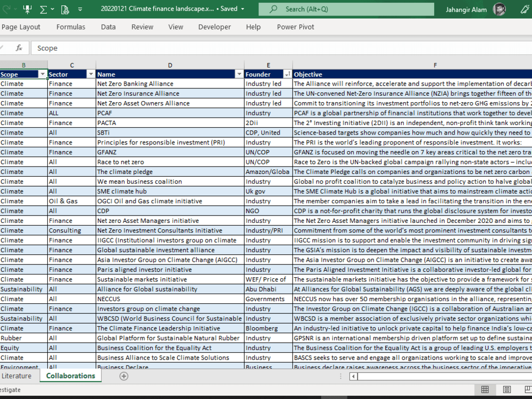Open the Sector column filter dropdown
This screenshot has width=532, height=399.
91,74
